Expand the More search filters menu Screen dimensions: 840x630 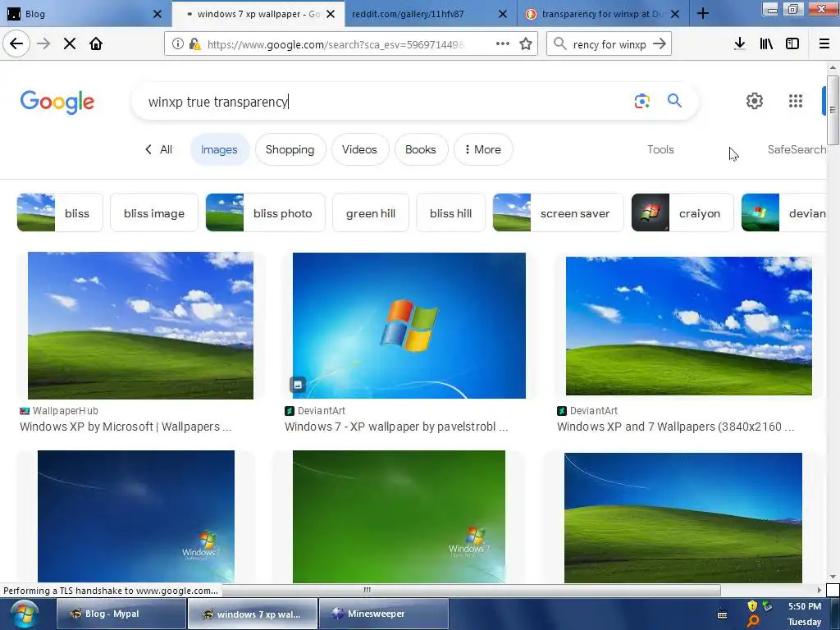click(x=483, y=149)
